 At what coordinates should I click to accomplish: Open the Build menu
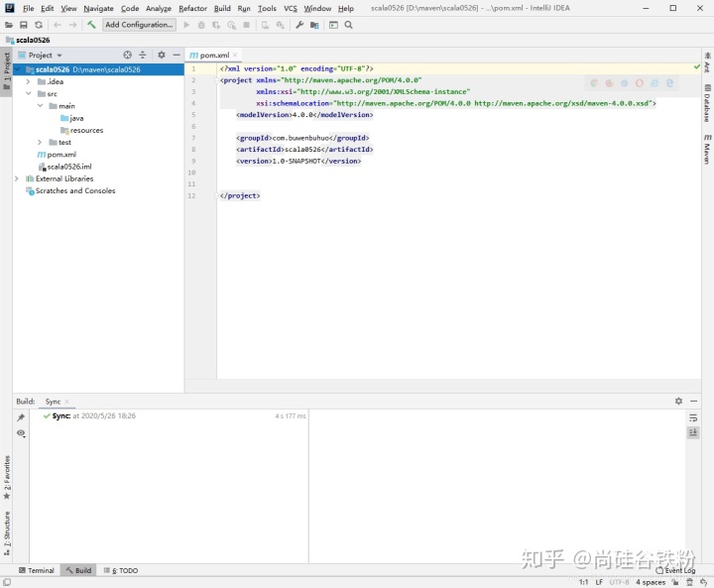click(x=222, y=8)
